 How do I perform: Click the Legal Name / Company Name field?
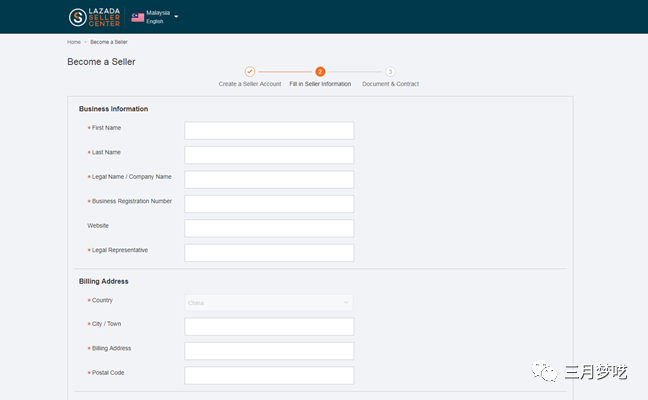(269, 179)
